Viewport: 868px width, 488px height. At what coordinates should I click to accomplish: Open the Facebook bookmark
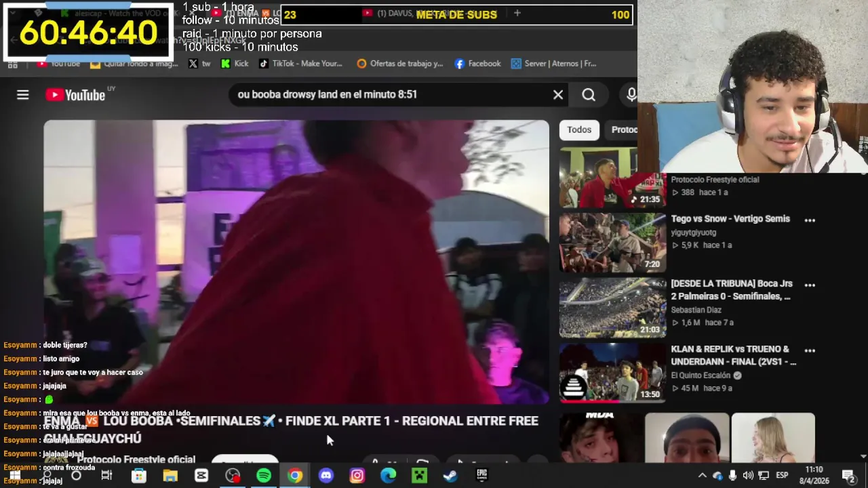[x=477, y=64]
